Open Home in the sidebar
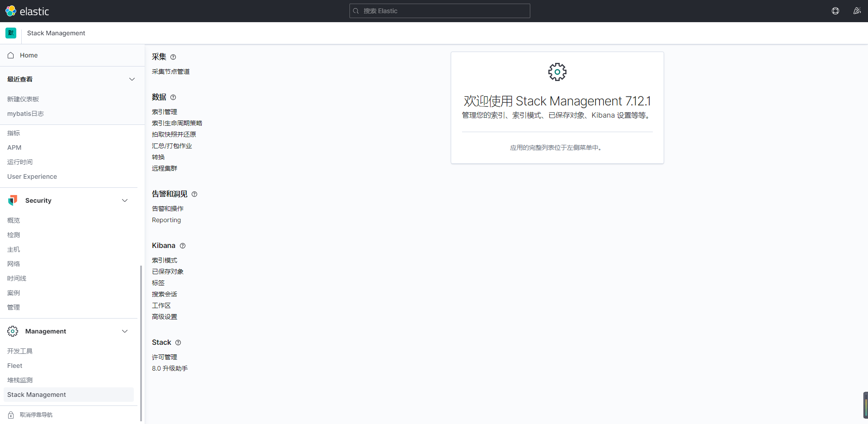 point(28,55)
